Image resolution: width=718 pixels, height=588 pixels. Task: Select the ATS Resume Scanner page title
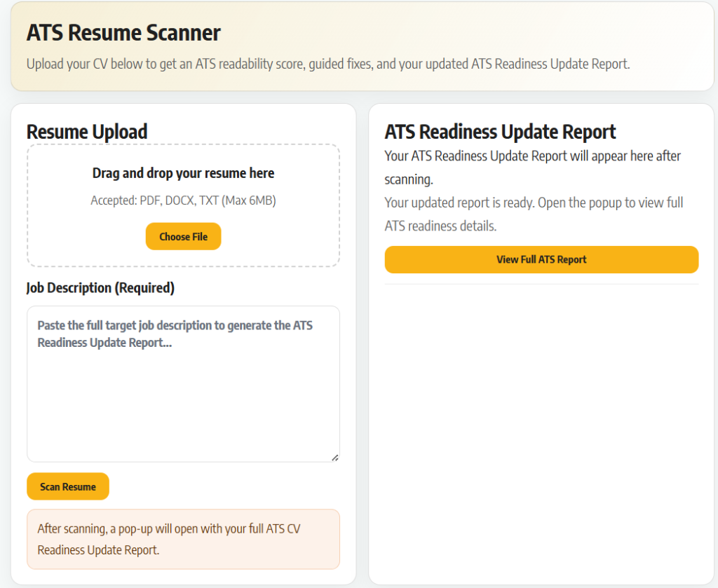click(x=123, y=33)
